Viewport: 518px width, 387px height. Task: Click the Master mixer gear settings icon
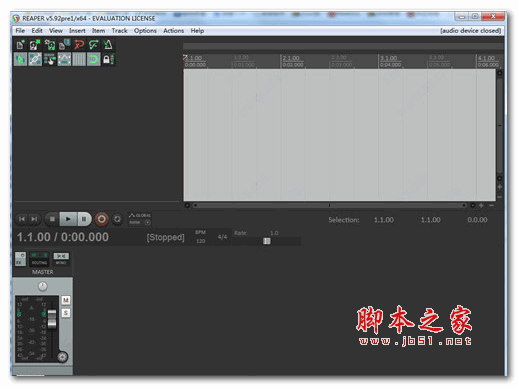[x=62, y=357]
